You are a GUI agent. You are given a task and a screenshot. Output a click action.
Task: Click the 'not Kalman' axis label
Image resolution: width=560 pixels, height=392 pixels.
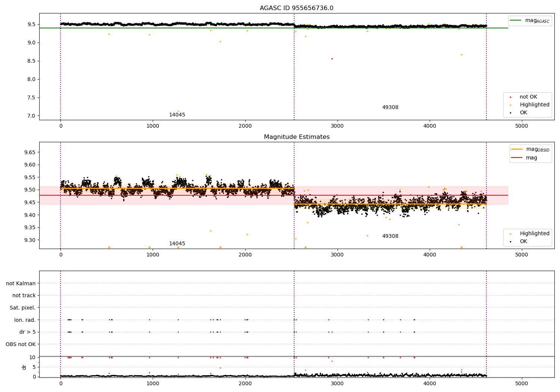(x=21, y=283)
